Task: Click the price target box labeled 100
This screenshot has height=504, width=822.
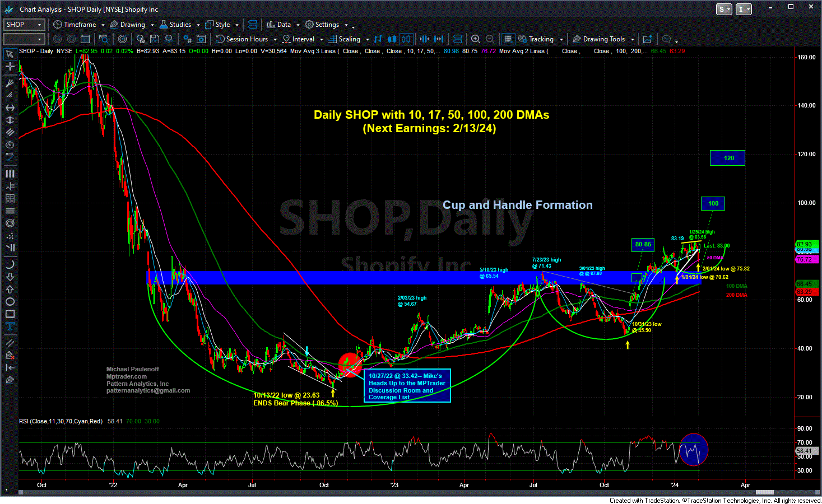Action: point(713,203)
